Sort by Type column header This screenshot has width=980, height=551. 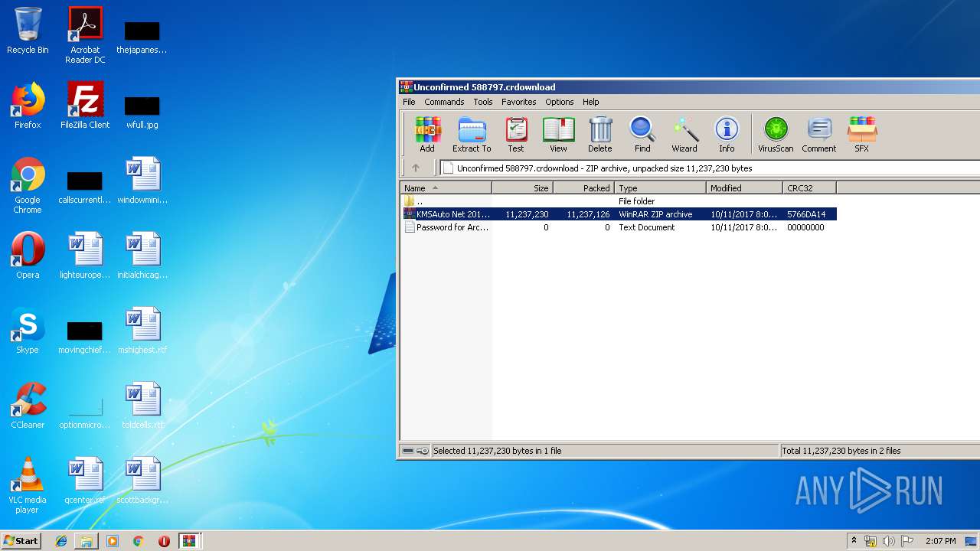tap(661, 187)
